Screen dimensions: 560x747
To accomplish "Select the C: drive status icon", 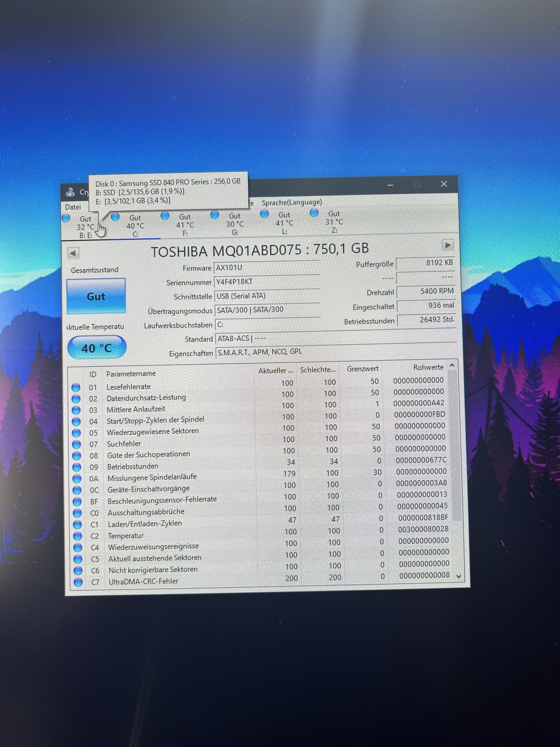I will click(115, 217).
